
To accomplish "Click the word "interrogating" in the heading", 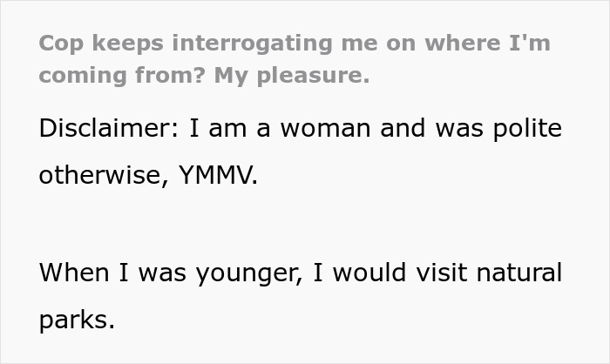I will 241,43.
